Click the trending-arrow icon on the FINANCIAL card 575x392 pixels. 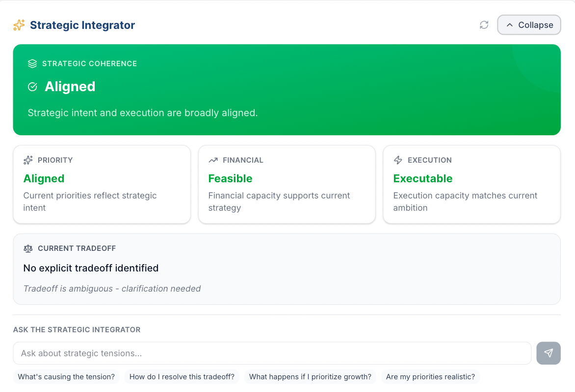[213, 160]
